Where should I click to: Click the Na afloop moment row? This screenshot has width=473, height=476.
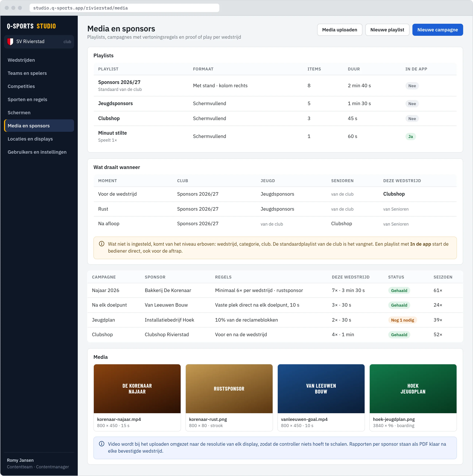275,224
